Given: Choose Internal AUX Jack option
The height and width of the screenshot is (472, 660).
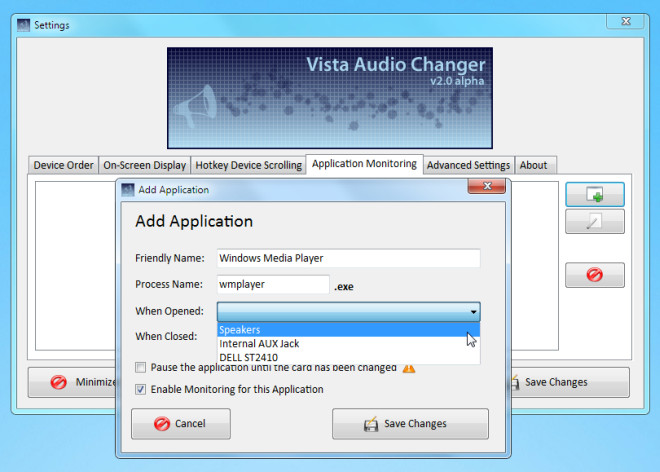Looking at the screenshot, I should point(349,344).
